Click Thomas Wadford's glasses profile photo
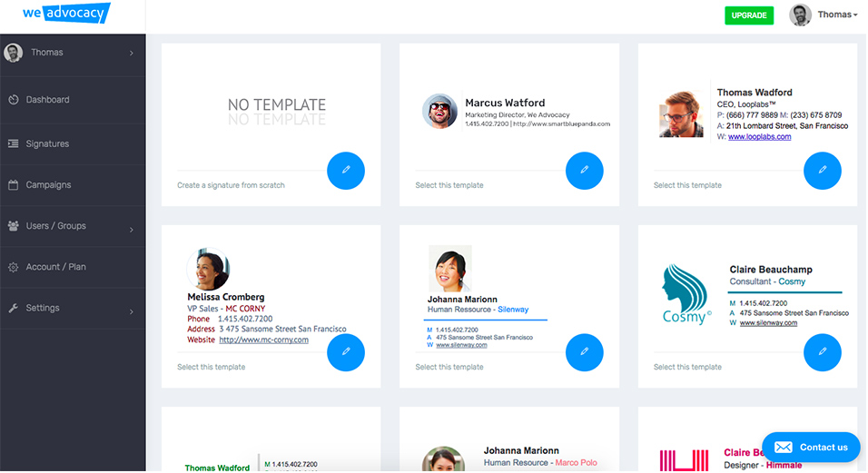868x473 pixels. coord(682,114)
